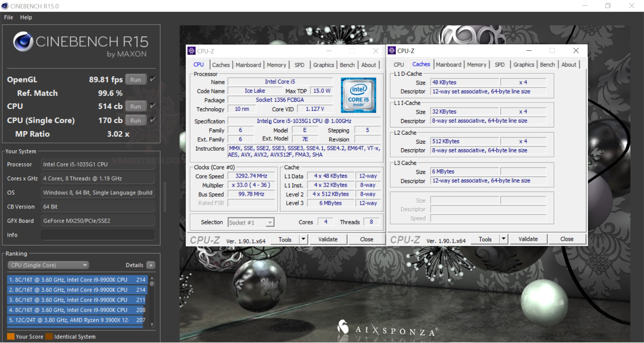Click the CPU-Z icon in left window title

tap(192, 51)
